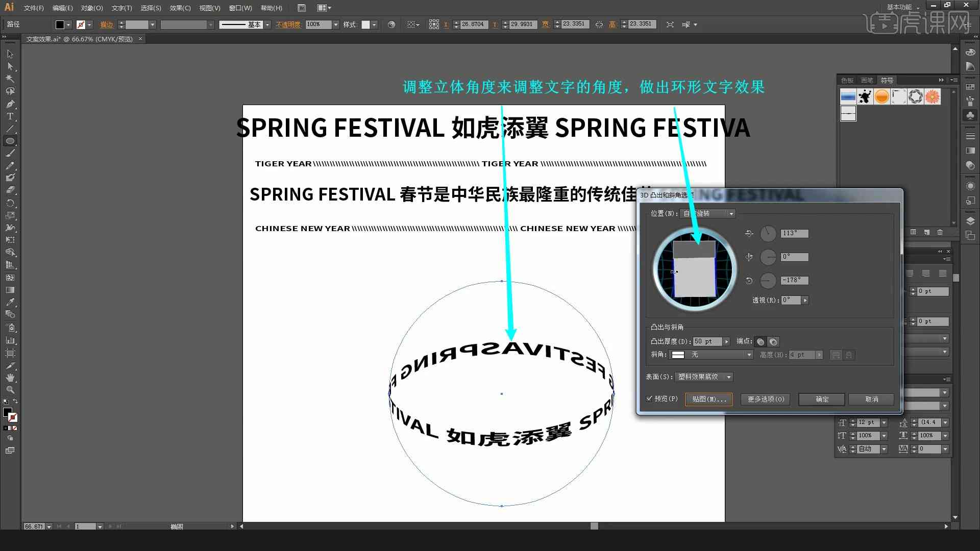This screenshot has height=551, width=980.
Task: Enable 预览 checkbox in 3D dialog
Action: pos(650,399)
